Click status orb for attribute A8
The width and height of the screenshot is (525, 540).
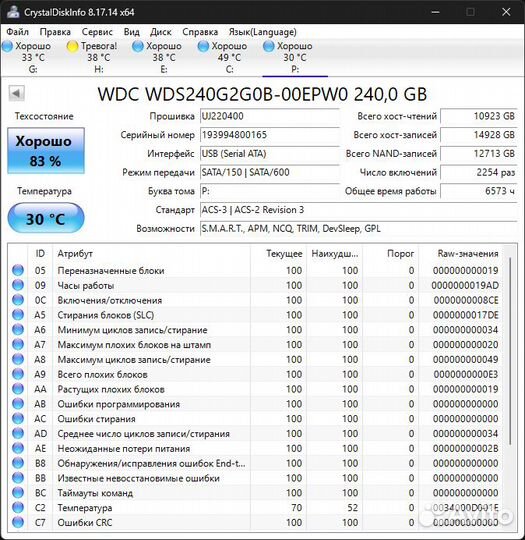(18, 359)
